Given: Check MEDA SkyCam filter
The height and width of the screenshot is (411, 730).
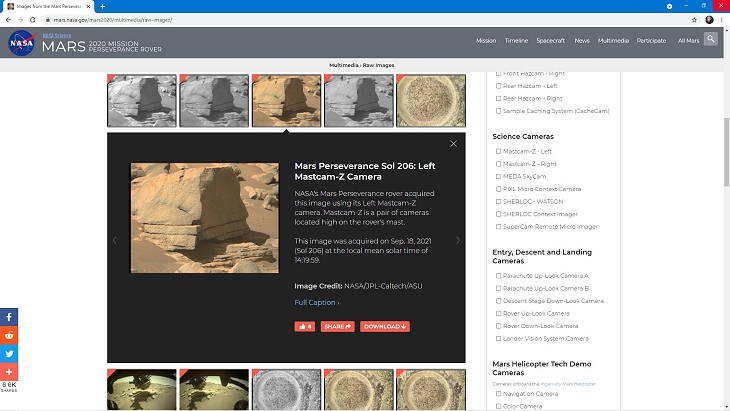Looking at the screenshot, I should coord(499,176).
